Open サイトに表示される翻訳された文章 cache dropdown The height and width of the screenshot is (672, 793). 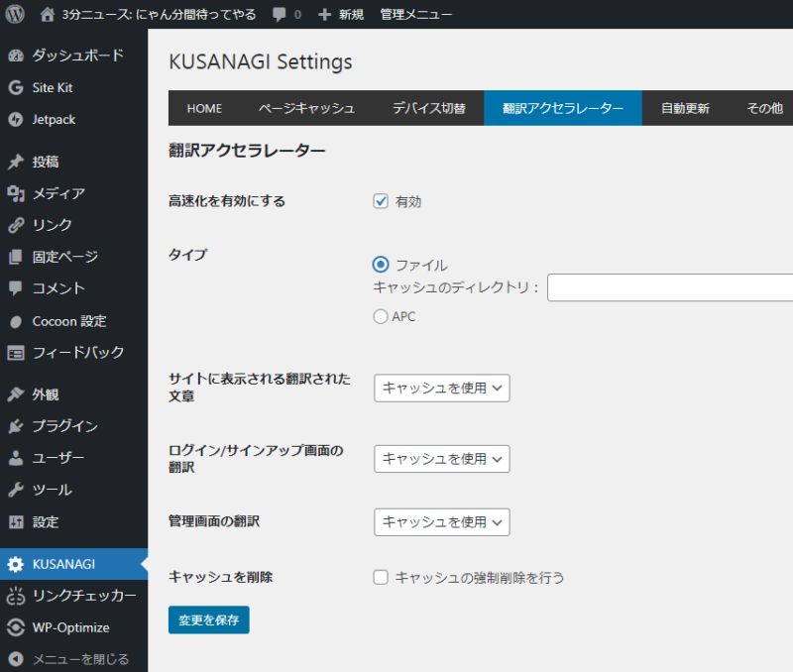pyautogui.click(x=441, y=388)
